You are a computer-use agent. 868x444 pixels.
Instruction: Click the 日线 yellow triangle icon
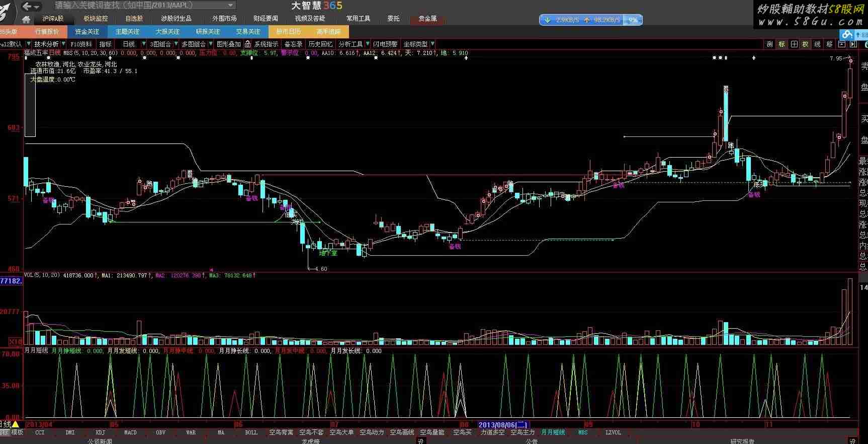[x=15, y=424]
